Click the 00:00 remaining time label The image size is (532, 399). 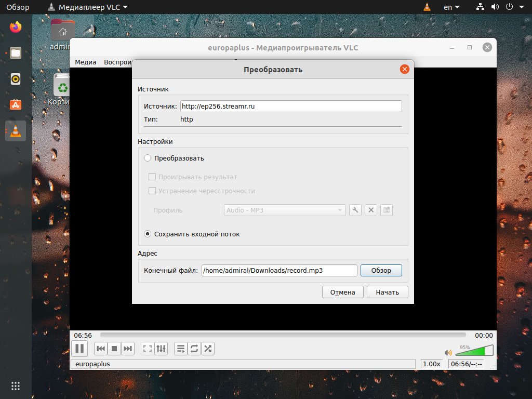point(484,335)
